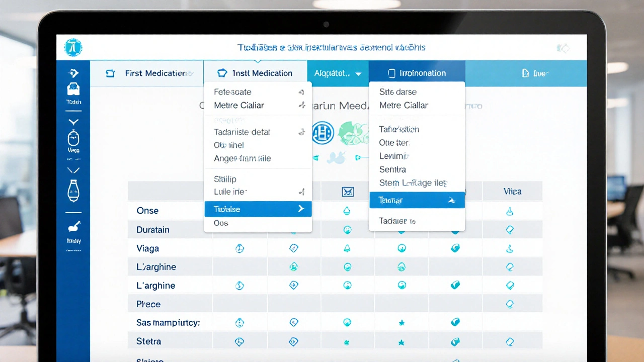Click the Viaga row label in the table
644x362 pixels.
147,248
